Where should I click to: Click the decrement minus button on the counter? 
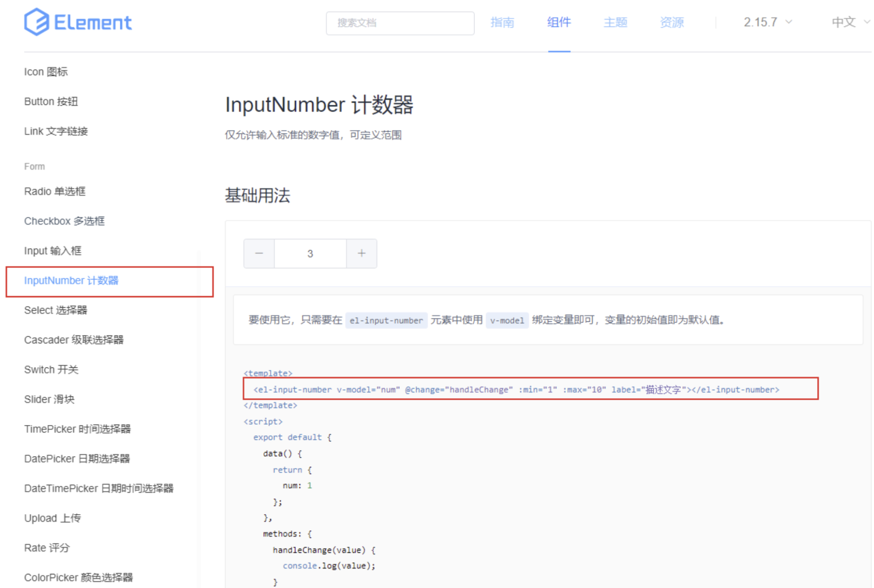(x=259, y=253)
